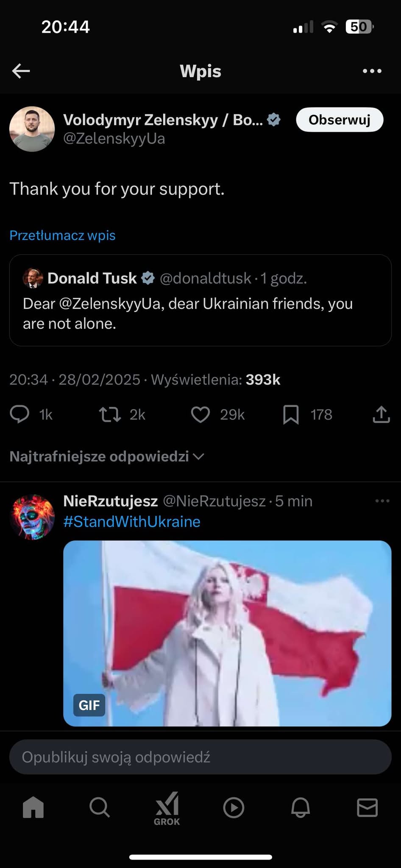Click Przetłumacz wpis translate link
Image resolution: width=401 pixels, height=868 pixels.
click(62, 235)
